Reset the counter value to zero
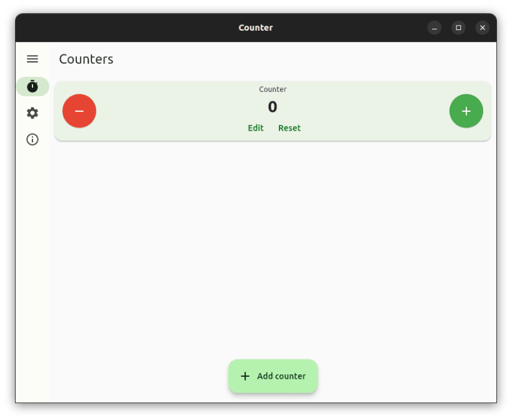 (x=289, y=128)
